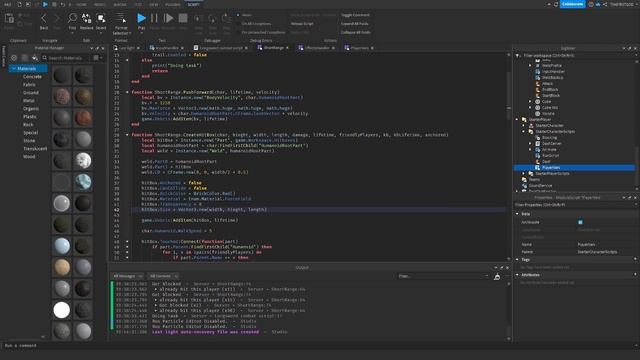Collapse the Data section in Properties
Image resolution: width=640 pixels, height=360 pixels.
pyautogui.click(x=517, y=214)
